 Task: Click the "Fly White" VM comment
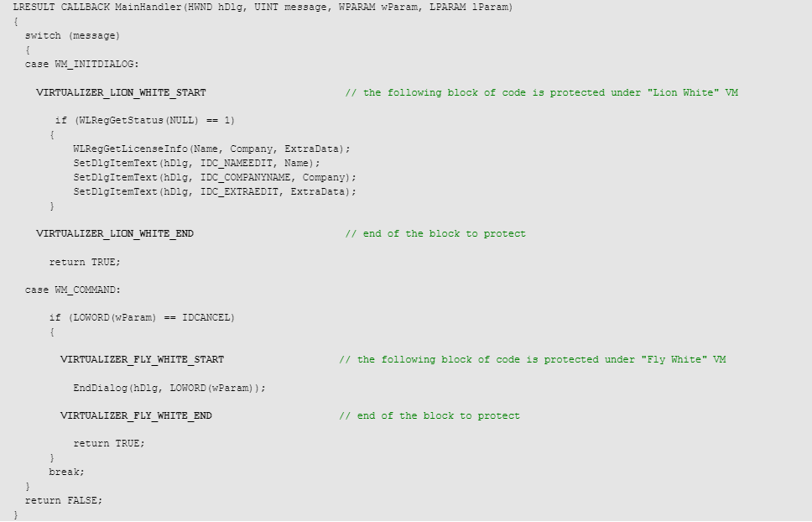tap(533, 359)
